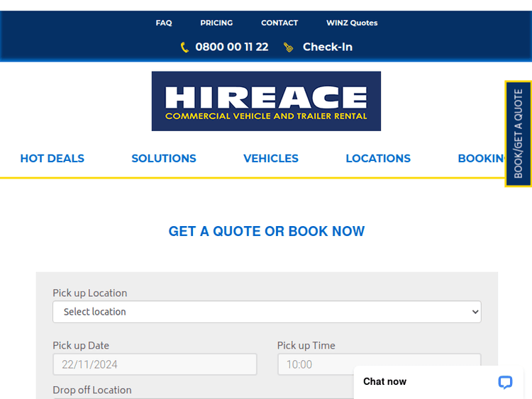Go to the CONTACT page
The height and width of the screenshot is (399, 532).
[x=279, y=23]
